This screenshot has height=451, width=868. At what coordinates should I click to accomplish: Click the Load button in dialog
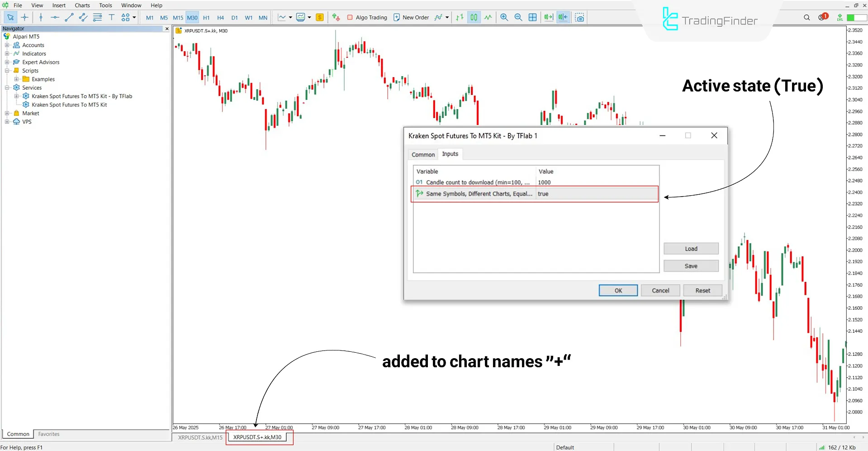coord(691,249)
